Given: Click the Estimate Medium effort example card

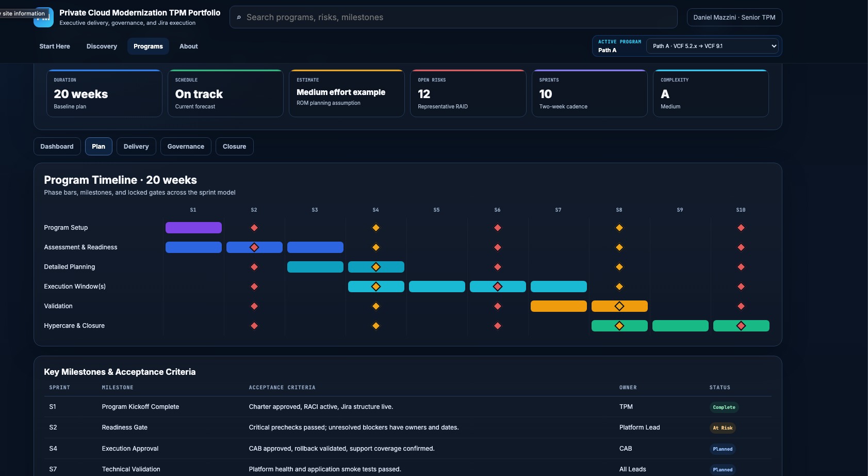Looking at the screenshot, I should [x=347, y=93].
